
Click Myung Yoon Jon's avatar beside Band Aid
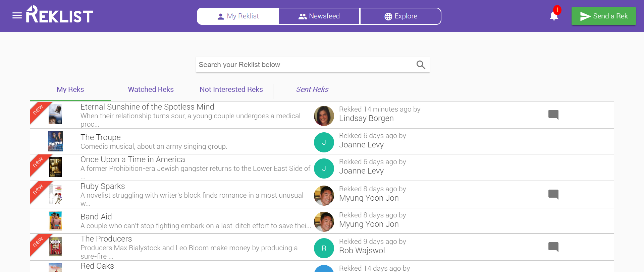tap(324, 222)
